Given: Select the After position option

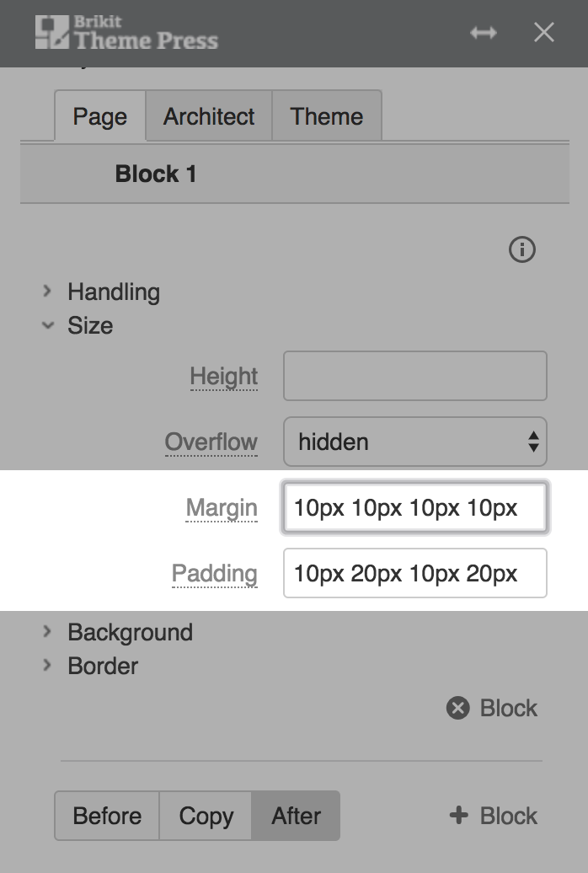Looking at the screenshot, I should coord(296,816).
